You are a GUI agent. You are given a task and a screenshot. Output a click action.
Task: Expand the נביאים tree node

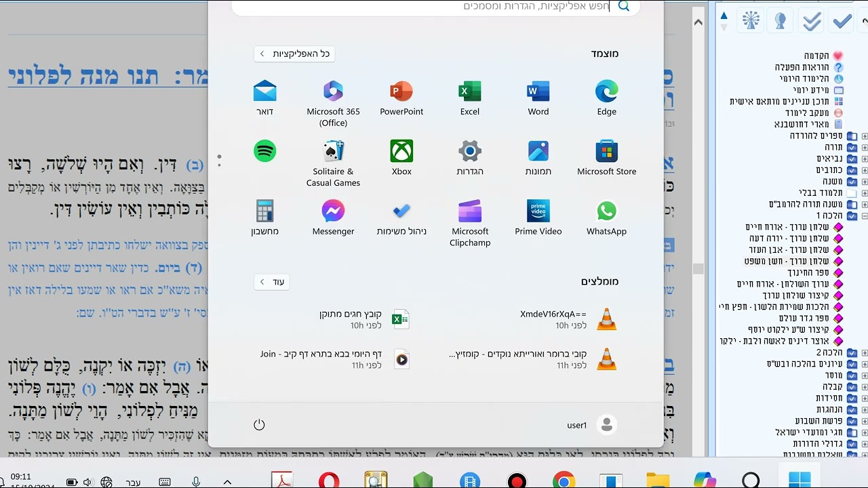click(x=865, y=159)
